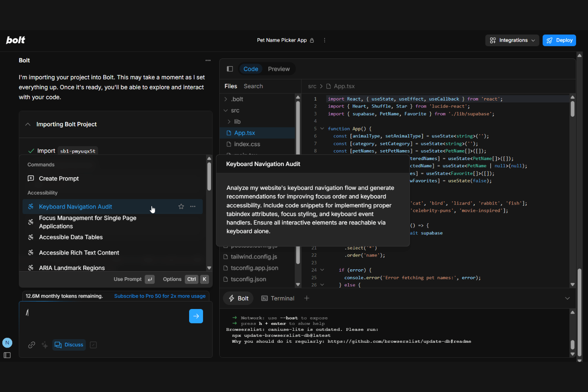588x392 pixels.
Task: Select the Terminal tab
Action: point(278,298)
